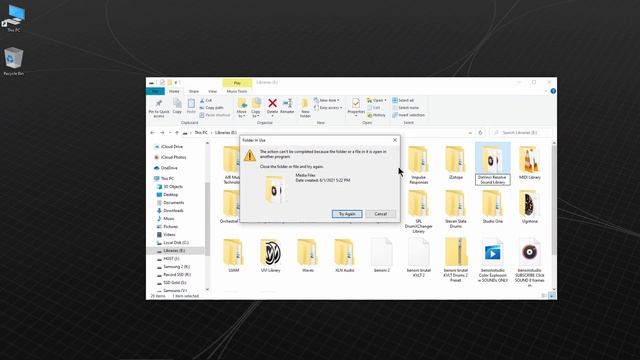Click the Refresh button
This screenshot has height=360, width=640.
point(480,133)
